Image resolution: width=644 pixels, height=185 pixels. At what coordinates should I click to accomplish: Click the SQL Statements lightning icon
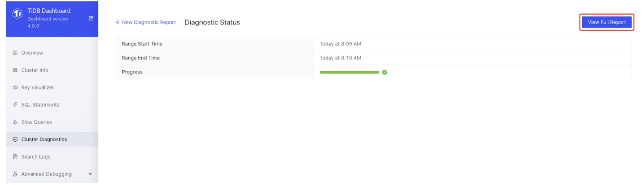click(x=15, y=105)
